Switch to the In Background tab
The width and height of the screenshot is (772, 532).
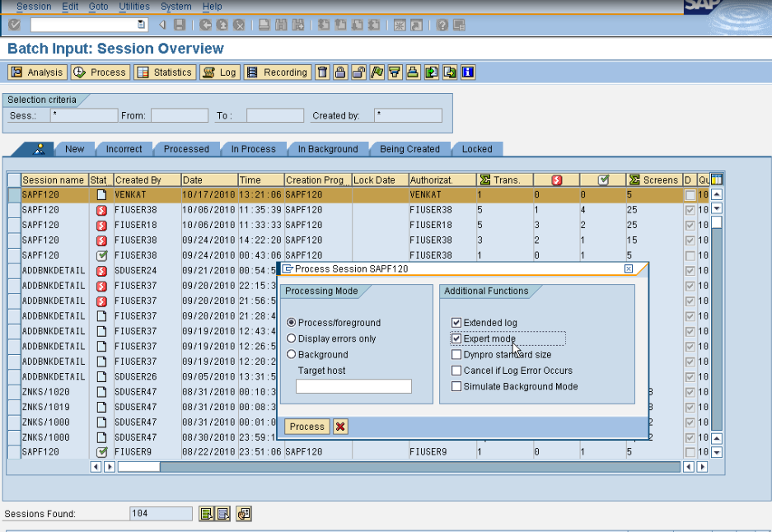click(x=327, y=149)
